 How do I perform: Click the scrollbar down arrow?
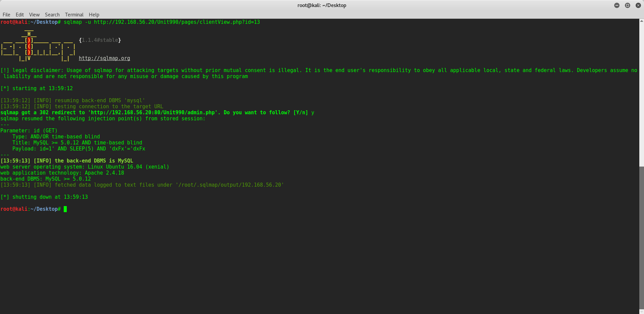click(x=642, y=312)
